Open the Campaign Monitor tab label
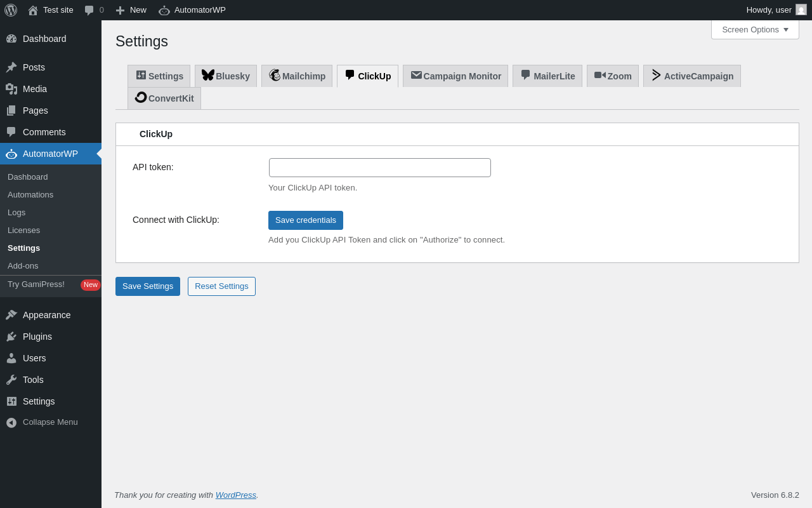Screen dimensions: 812x508 pyautogui.click(x=462, y=76)
